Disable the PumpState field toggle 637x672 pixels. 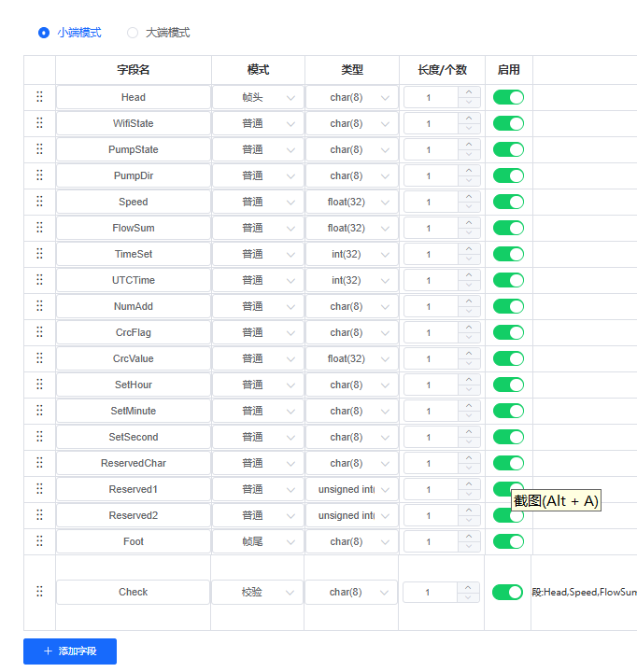(508, 149)
